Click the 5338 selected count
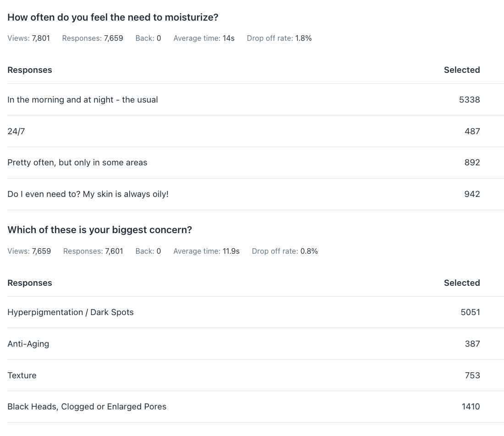 [469, 99]
